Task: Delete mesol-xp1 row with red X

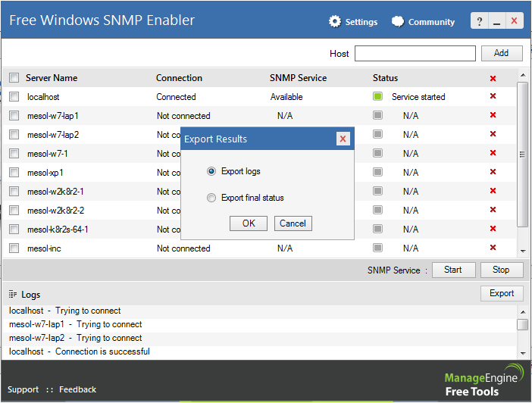Action: click(493, 172)
